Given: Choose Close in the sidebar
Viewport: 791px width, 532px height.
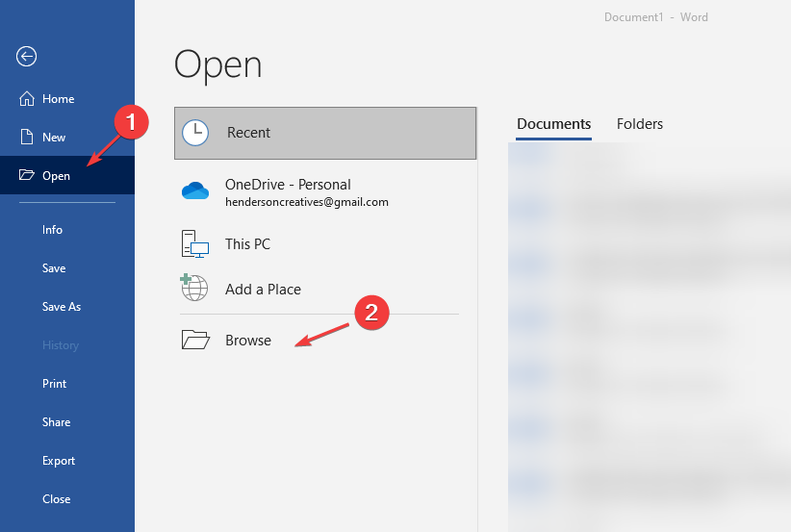Looking at the screenshot, I should [56, 499].
